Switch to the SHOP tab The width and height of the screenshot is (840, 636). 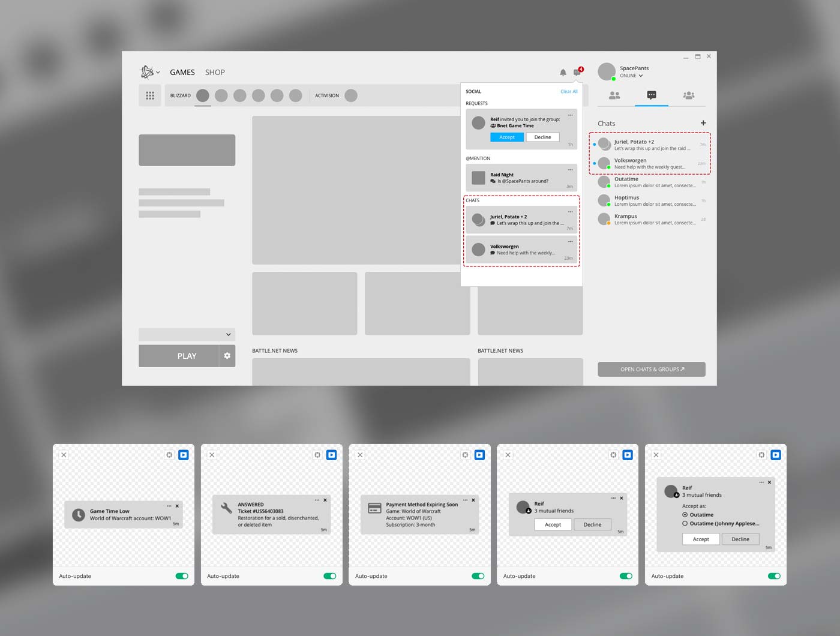point(215,72)
